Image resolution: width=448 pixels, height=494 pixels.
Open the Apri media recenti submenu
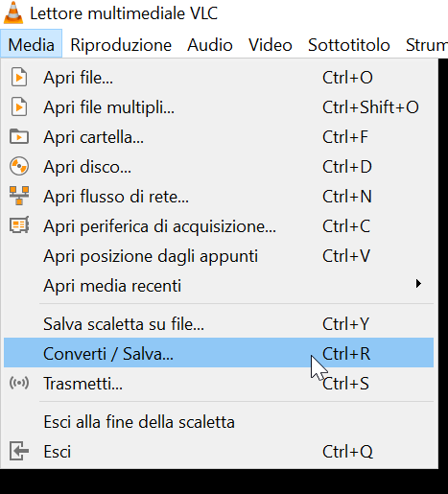(x=219, y=285)
